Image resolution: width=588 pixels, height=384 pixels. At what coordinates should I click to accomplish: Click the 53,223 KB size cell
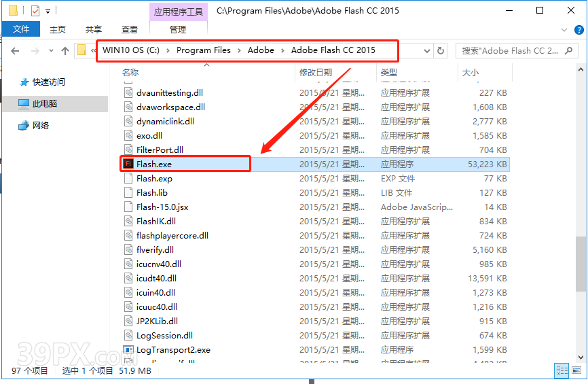487,164
